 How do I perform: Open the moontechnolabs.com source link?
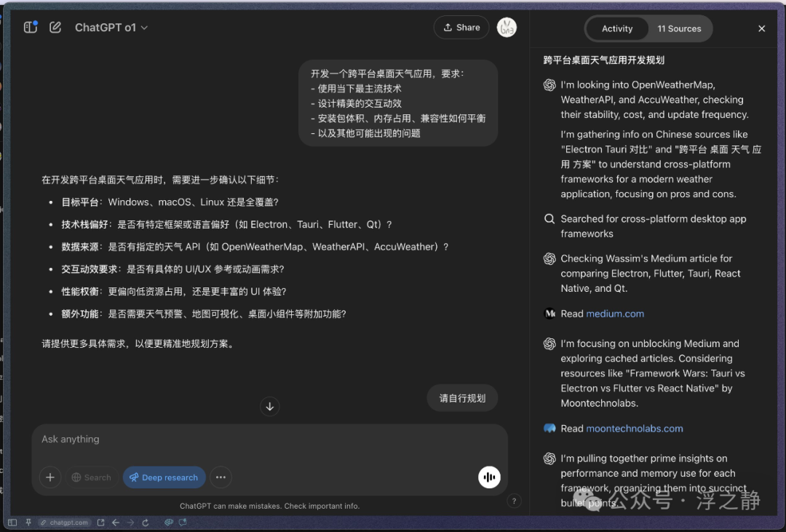click(x=634, y=429)
